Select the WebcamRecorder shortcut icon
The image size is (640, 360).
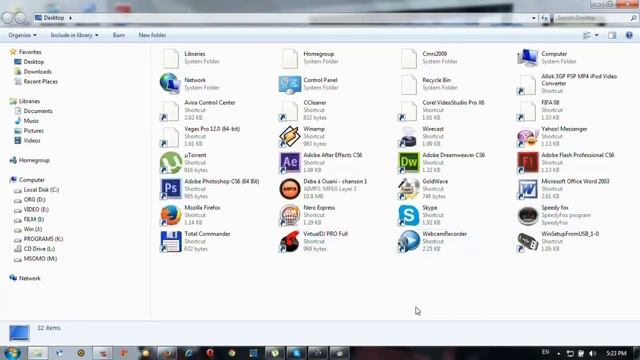[408, 241]
